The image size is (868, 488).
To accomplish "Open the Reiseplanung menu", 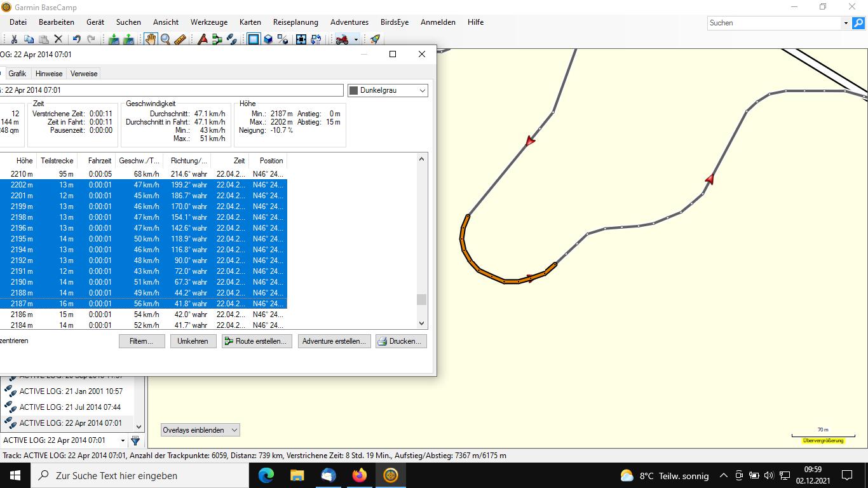I will point(295,22).
